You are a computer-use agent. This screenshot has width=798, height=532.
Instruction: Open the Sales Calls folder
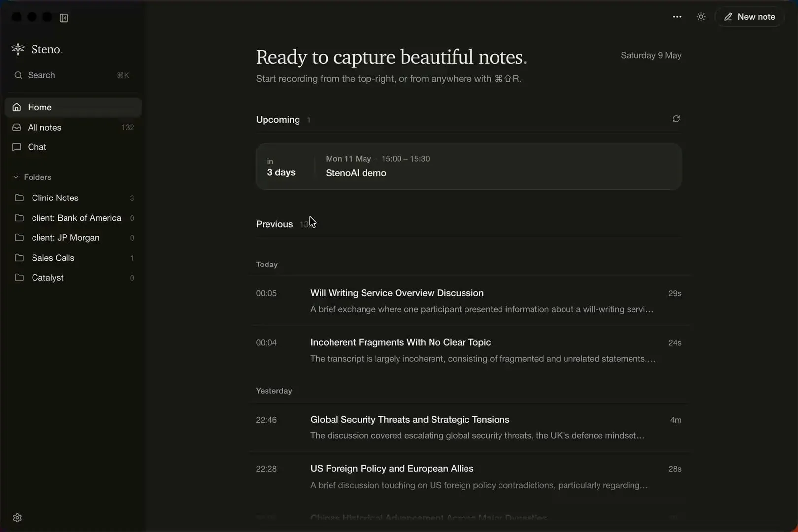[74, 258]
